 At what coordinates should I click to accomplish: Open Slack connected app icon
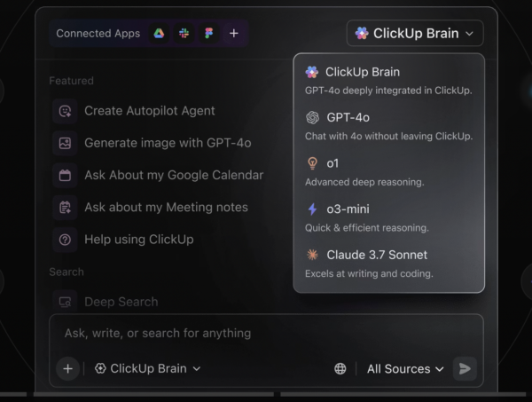[184, 33]
